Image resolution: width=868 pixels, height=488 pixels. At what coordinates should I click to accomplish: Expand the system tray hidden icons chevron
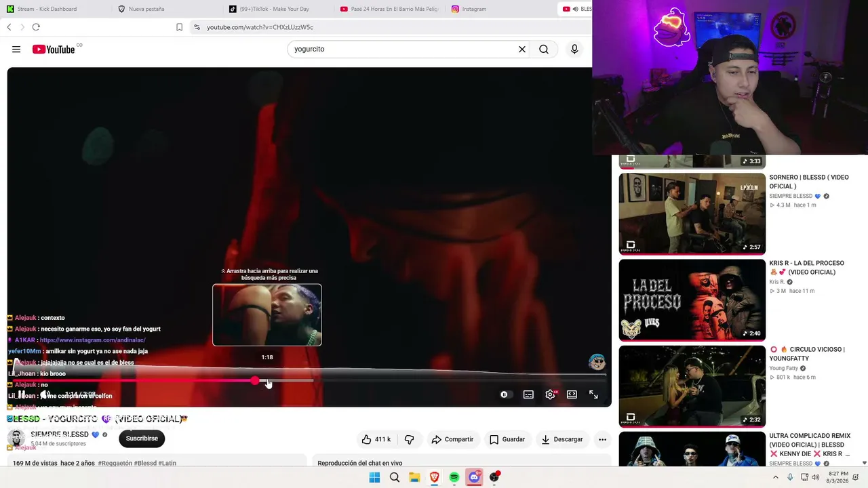[776, 477]
